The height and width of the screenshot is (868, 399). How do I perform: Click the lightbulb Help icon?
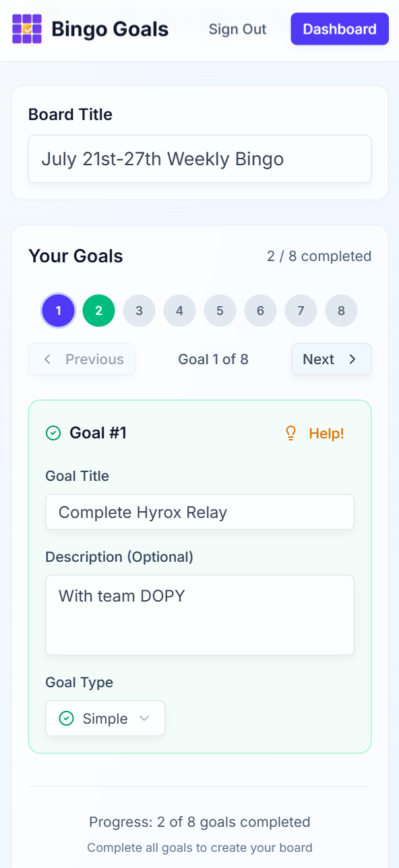291,434
